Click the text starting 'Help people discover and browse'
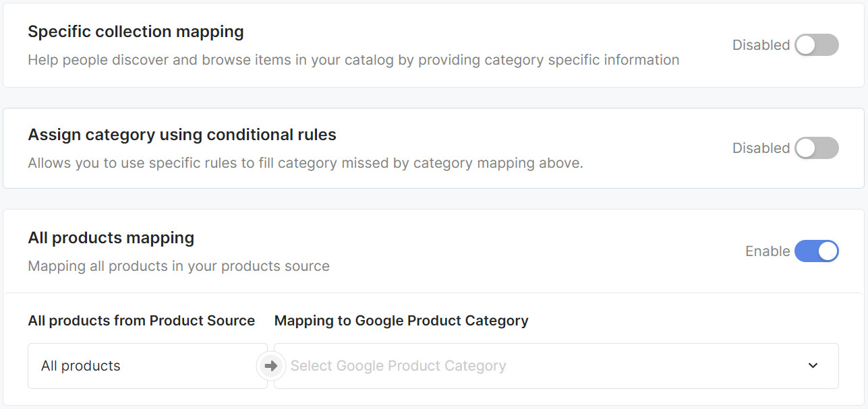The width and height of the screenshot is (868, 409). [353, 60]
